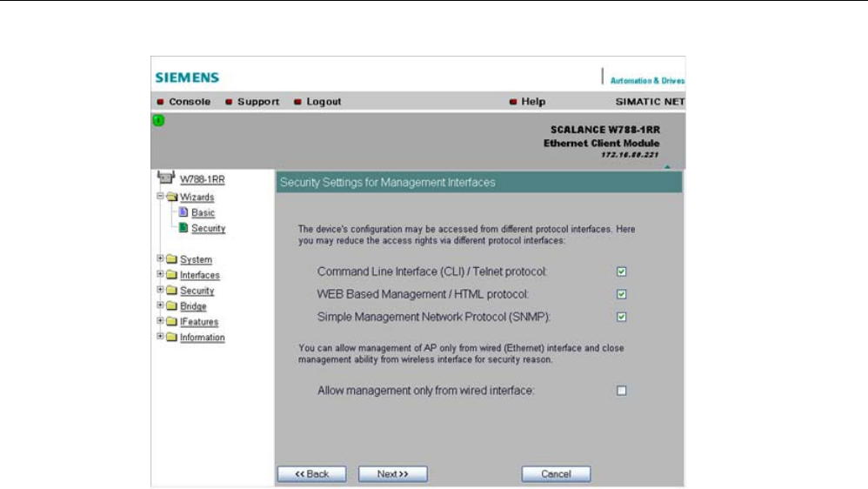Uncheck WEB Based Management / HTML protocol

tap(622, 294)
